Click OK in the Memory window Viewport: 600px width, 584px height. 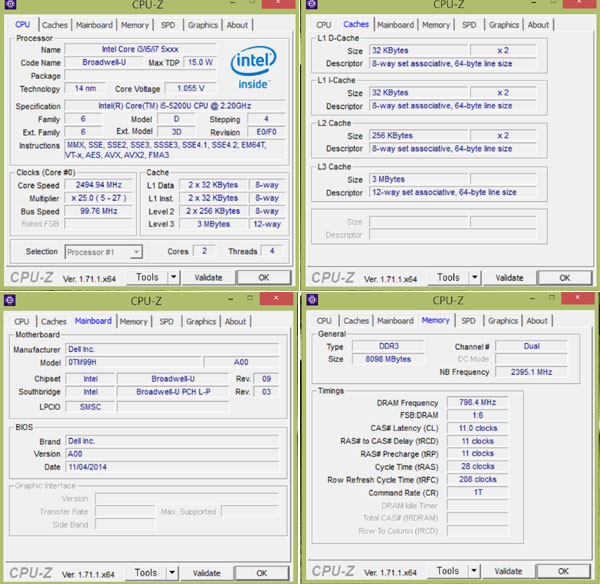pos(563,571)
